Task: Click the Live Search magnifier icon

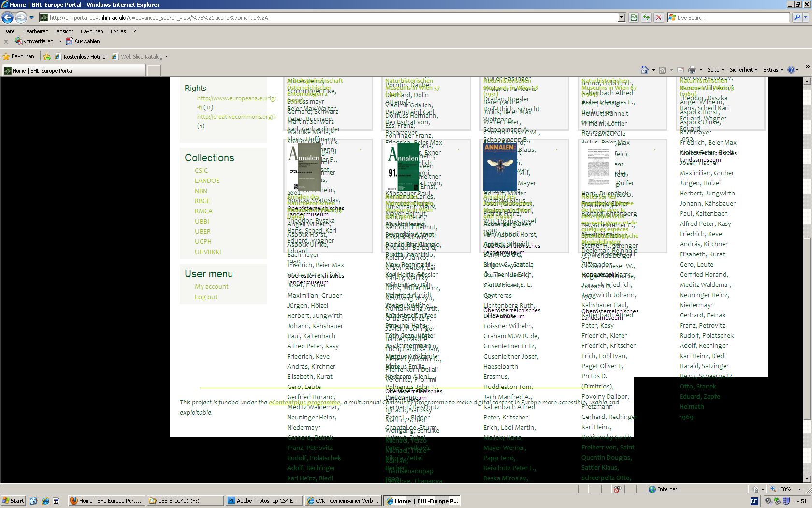Action: tap(797, 18)
